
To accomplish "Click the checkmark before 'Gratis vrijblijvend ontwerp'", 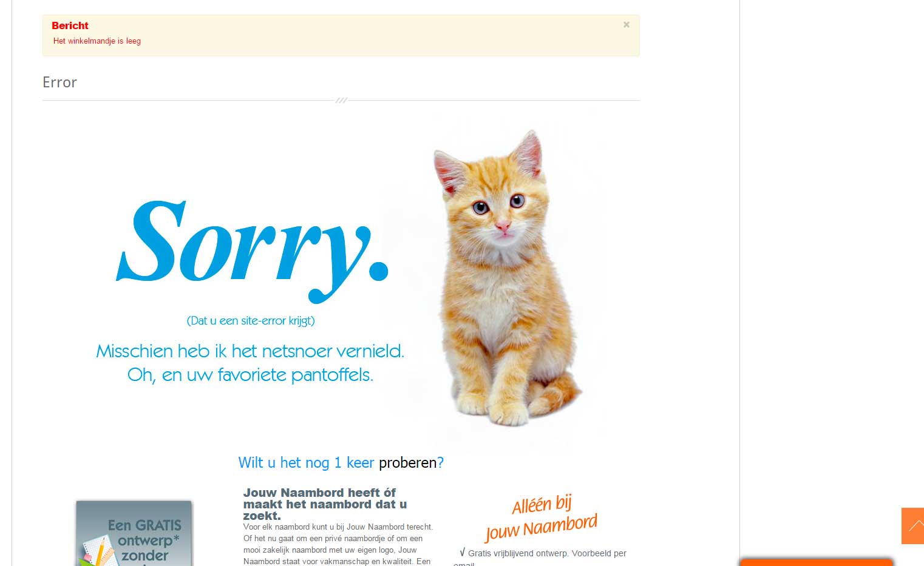I will [463, 553].
